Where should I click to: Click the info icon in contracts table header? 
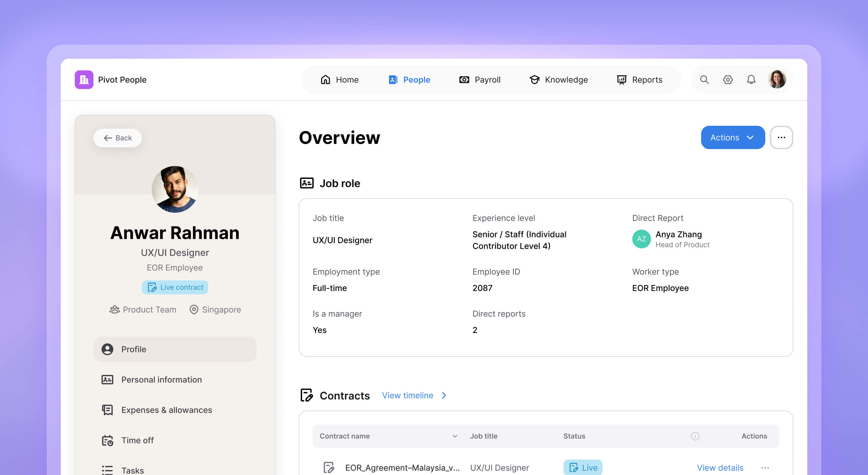pos(695,436)
